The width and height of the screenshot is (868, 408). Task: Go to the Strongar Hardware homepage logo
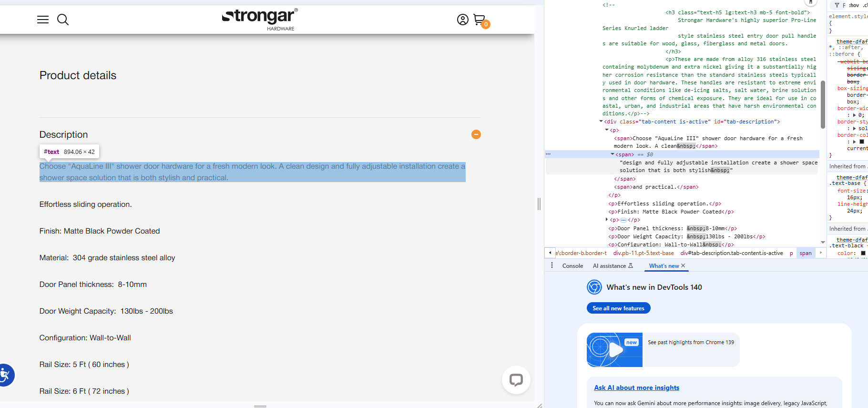(x=260, y=20)
